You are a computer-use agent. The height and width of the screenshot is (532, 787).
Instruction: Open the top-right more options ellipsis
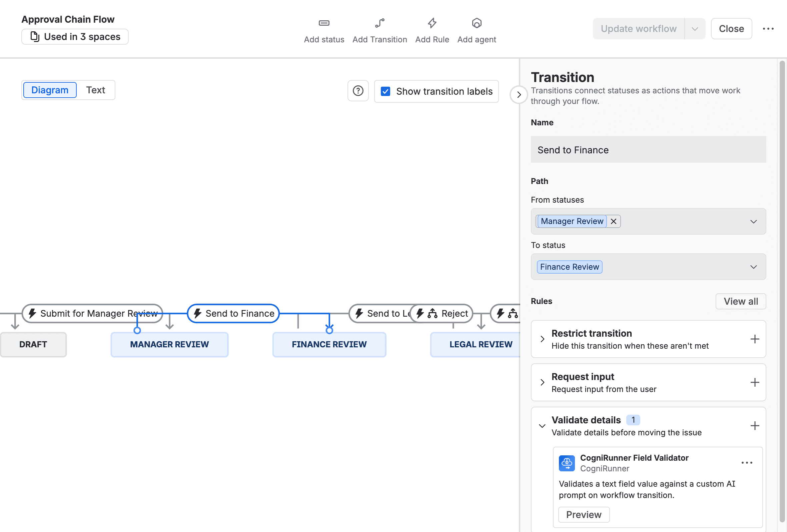(x=768, y=29)
